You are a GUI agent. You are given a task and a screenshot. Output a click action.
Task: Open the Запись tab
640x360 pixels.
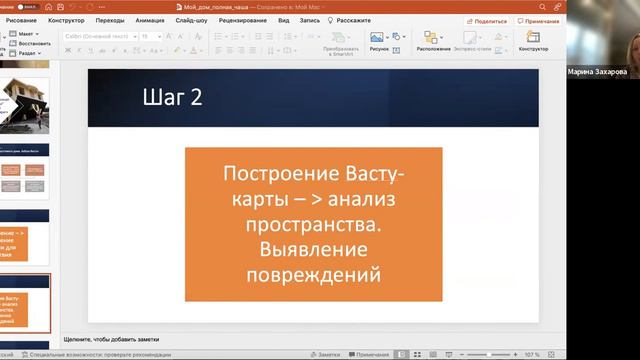(310, 20)
